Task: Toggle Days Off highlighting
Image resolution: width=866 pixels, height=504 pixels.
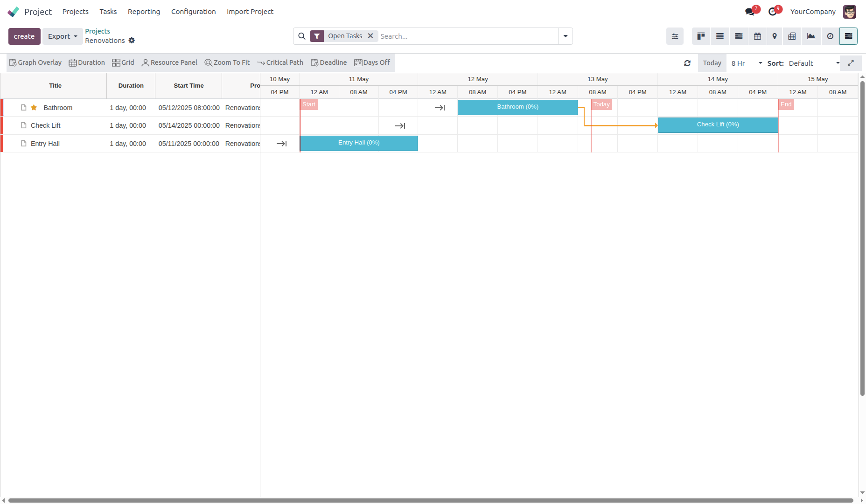Action: point(372,62)
